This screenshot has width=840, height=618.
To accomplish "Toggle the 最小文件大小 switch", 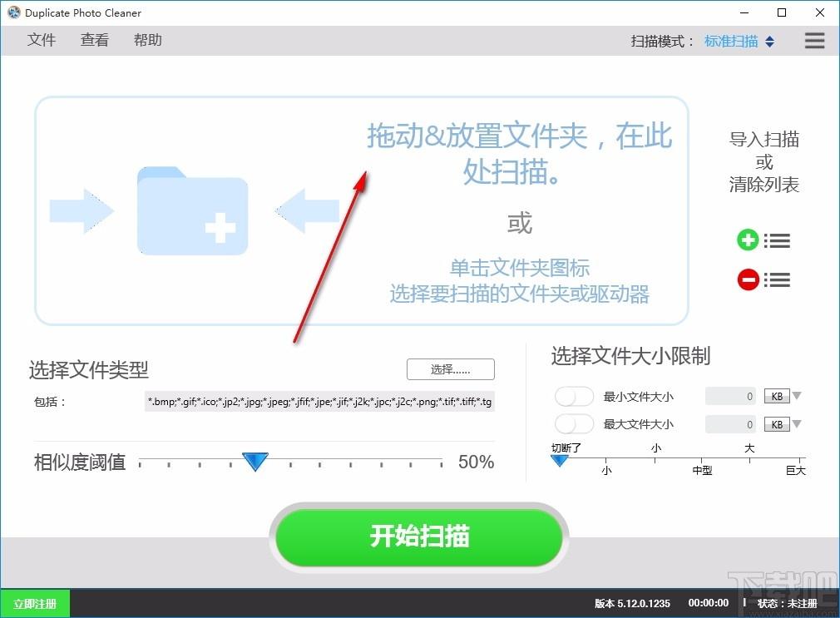I will pyautogui.click(x=574, y=397).
